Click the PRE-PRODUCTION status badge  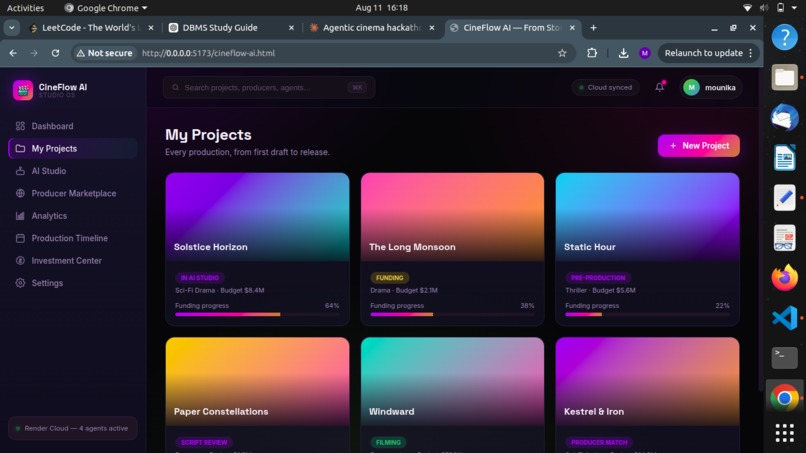tap(598, 278)
